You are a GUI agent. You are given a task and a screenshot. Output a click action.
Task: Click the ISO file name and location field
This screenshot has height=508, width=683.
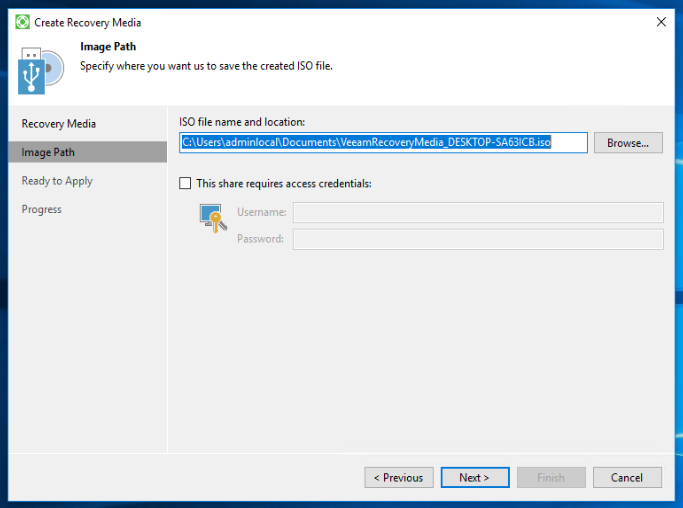point(383,142)
